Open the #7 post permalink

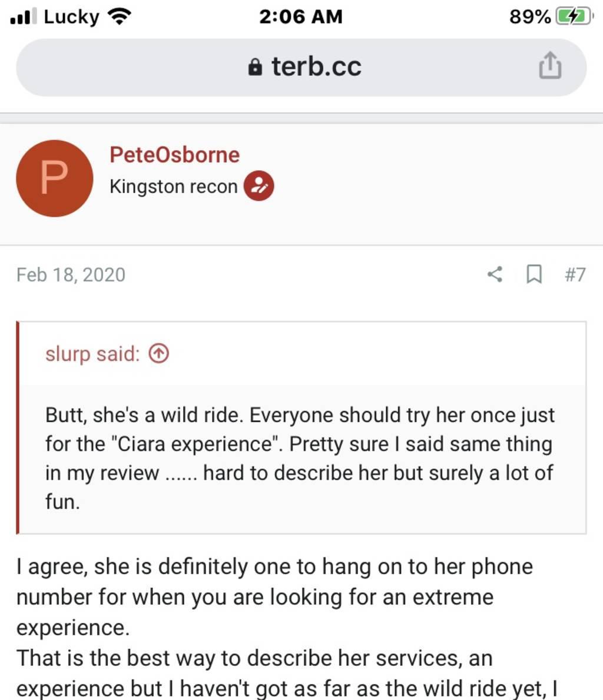tap(575, 274)
